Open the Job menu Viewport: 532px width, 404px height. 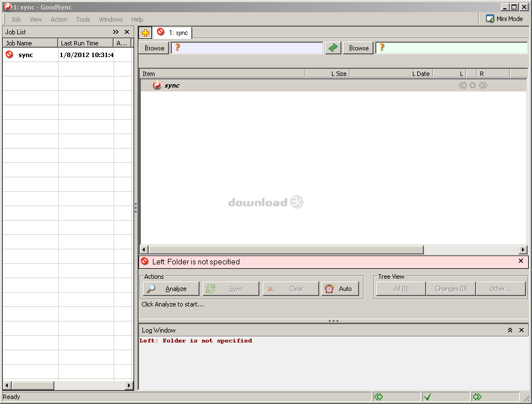[16, 19]
